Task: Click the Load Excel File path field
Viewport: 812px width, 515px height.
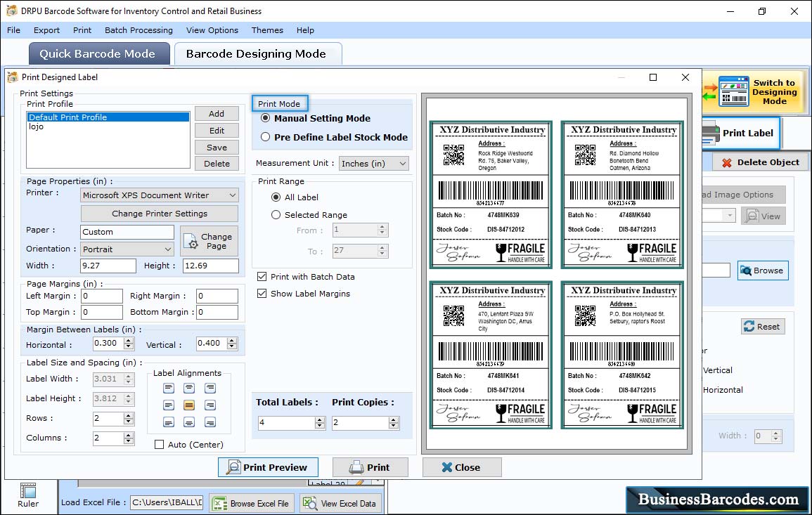Action: coord(166,502)
